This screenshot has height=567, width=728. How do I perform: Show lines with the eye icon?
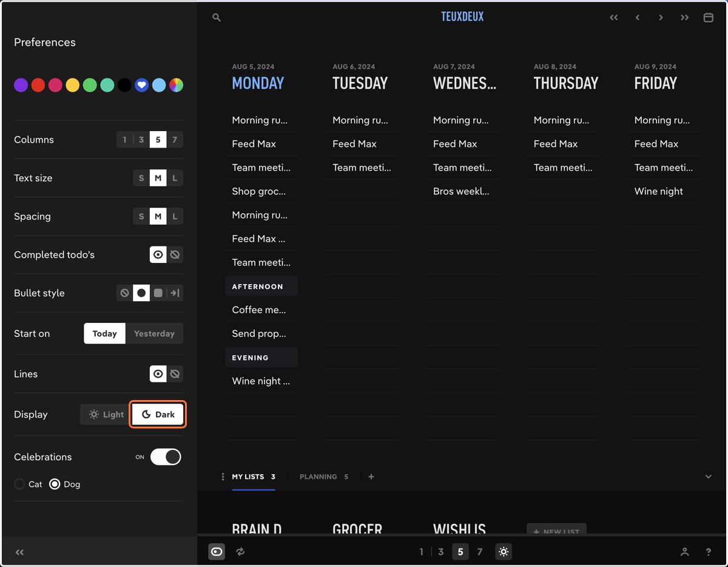(x=158, y=374)
